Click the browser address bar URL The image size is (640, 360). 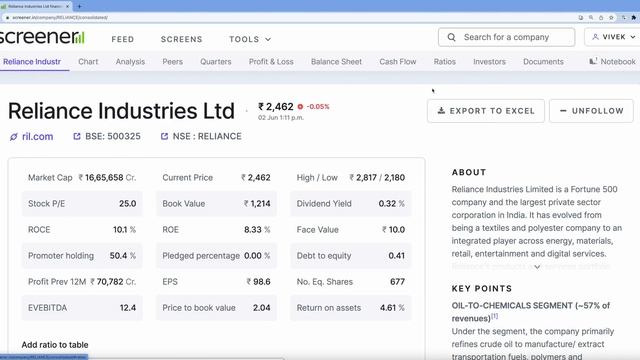[60, 18]
